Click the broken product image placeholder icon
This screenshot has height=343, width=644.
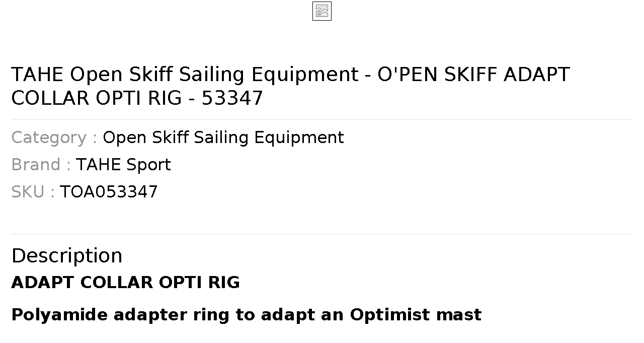point(322,11)
